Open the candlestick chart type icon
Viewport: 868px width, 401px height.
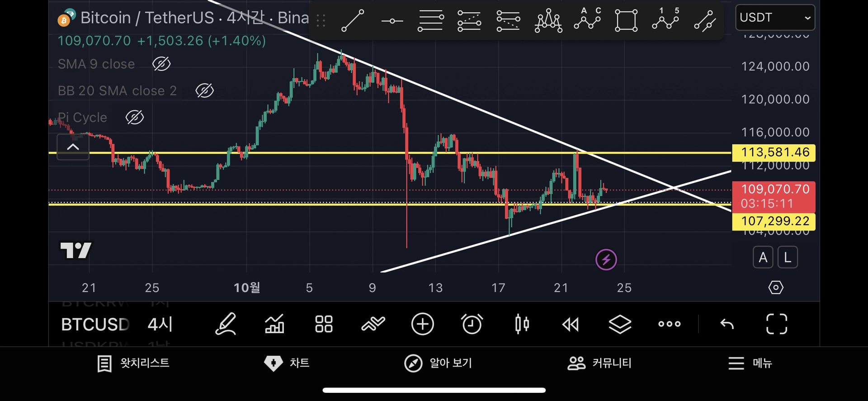(522, 324)
